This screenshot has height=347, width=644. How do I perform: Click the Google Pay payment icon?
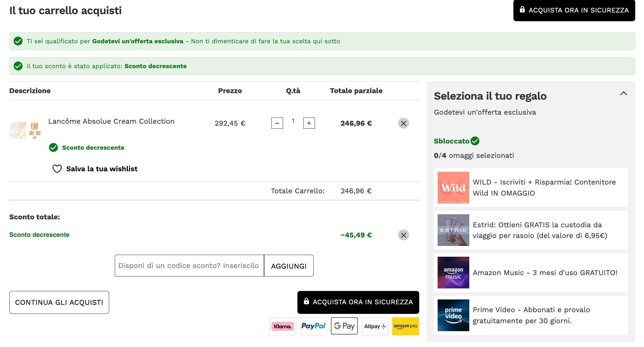(344, 326)
